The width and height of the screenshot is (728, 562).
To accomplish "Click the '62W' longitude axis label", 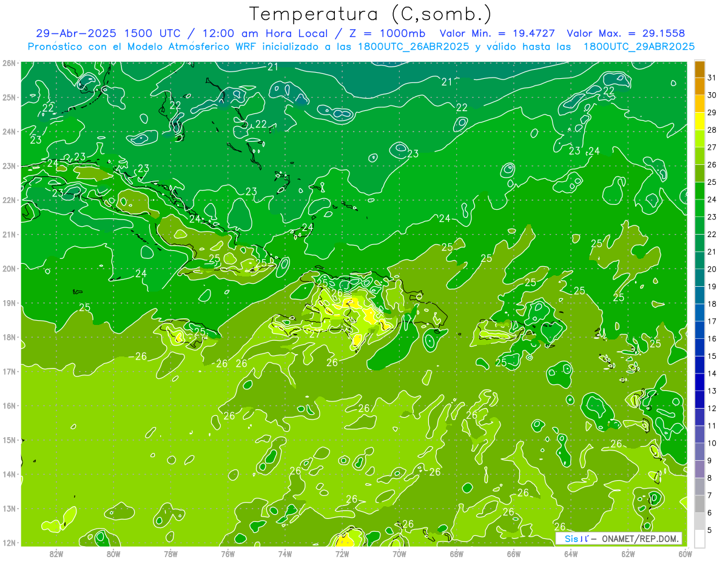I will [x=628, y=554].
